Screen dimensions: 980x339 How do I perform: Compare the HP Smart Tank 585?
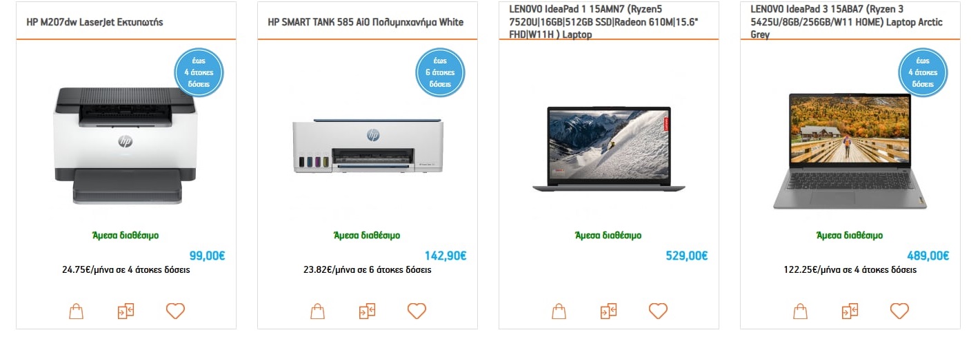point(367,311)
